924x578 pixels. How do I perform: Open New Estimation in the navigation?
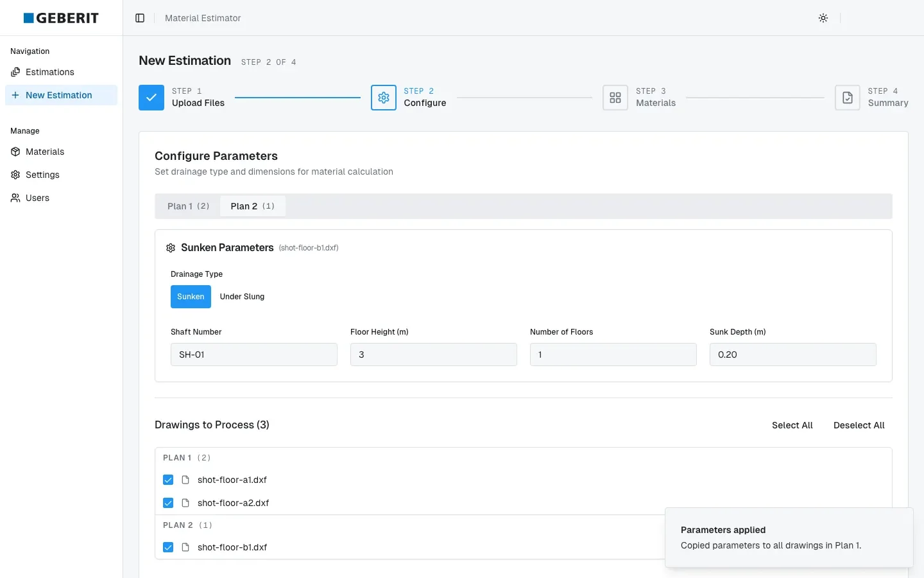tap(61, 95)
